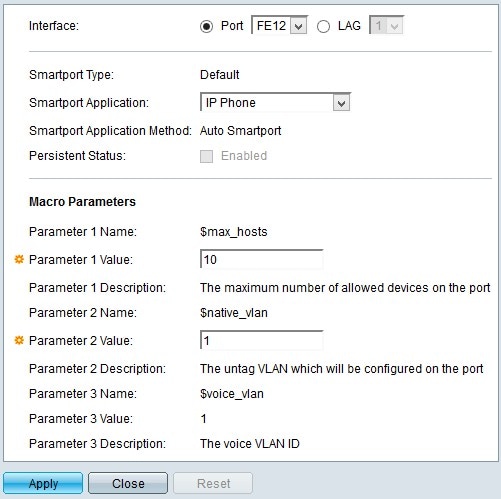Open the LAG number dropdown

(x=386, y=25)
